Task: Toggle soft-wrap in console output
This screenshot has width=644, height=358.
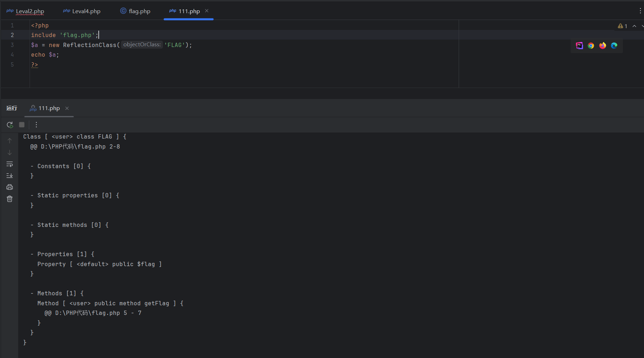Action: (x=10, y=164)
